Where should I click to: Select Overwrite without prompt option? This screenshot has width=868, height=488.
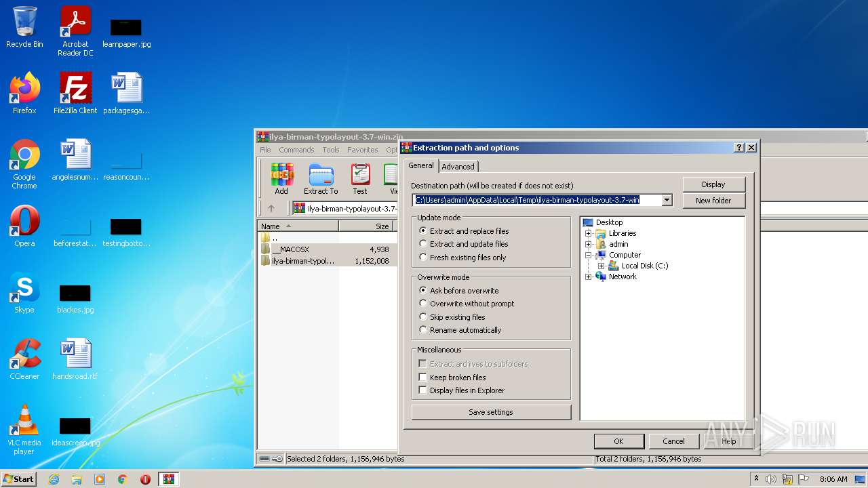467,304
